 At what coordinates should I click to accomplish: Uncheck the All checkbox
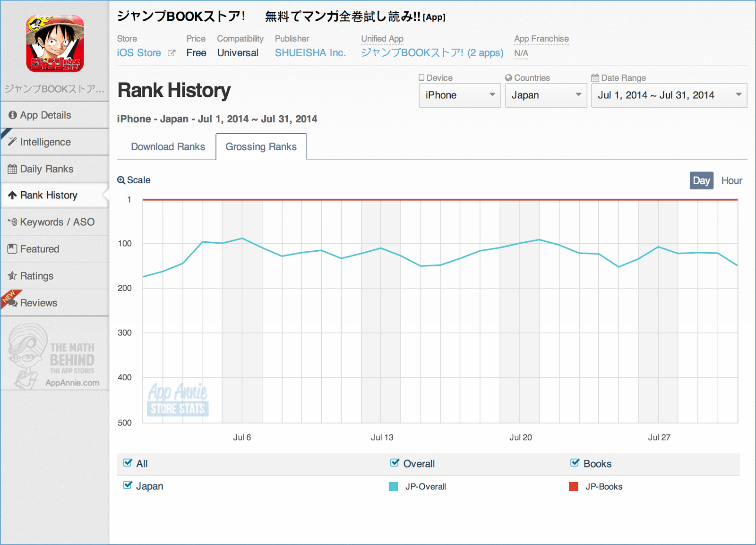point(128,463)
